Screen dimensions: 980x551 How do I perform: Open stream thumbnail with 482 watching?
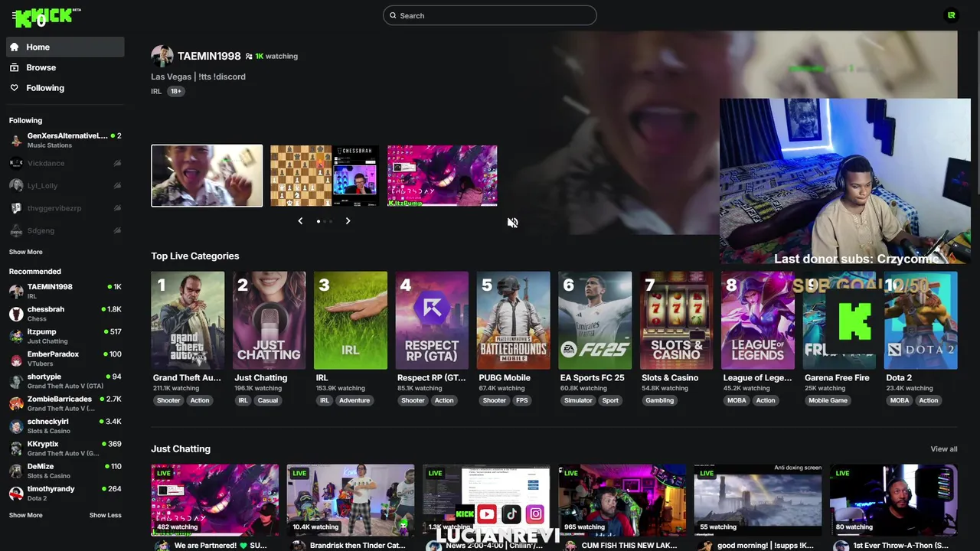coord(215,500)
